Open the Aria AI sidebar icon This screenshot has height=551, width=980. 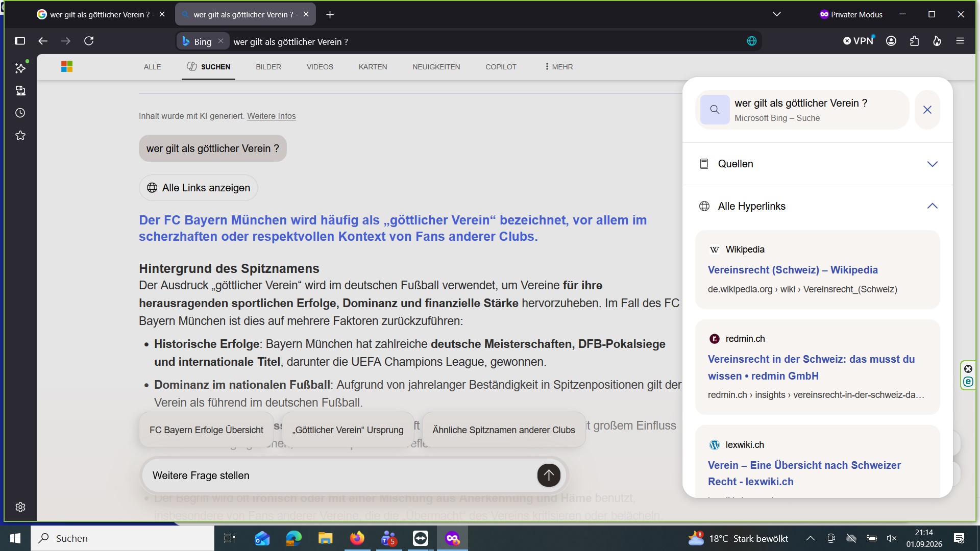coord(20,68)
